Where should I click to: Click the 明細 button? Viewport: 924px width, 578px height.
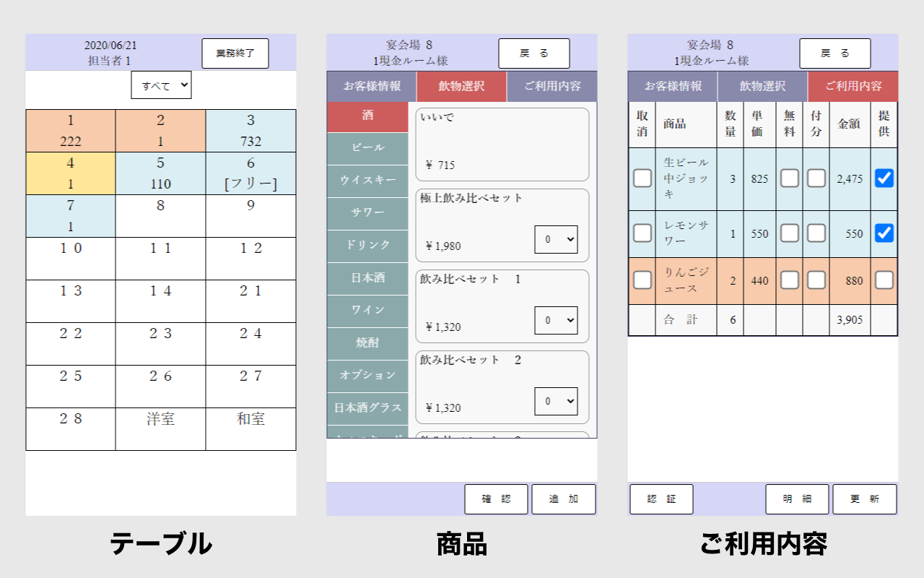coord(797,499)
